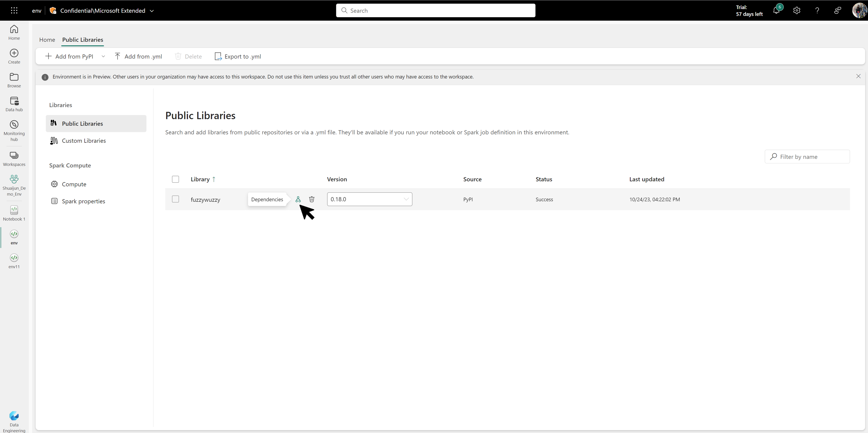The width and height of the screenshot is (868, 433).
Task: Click the fuzzywuzzy delete trash icon
Action: tap(312, 199)
